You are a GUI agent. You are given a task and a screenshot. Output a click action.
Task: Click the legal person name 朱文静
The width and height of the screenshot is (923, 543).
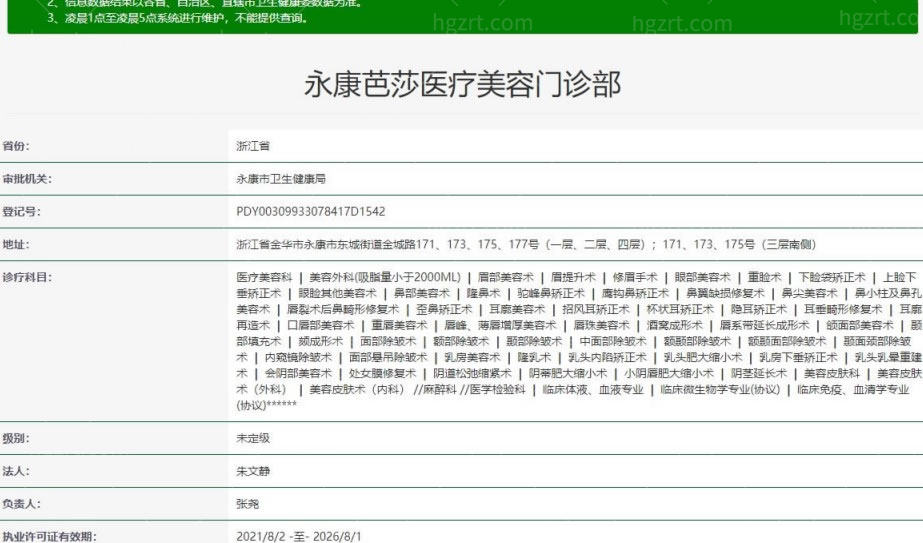point(253,471)
